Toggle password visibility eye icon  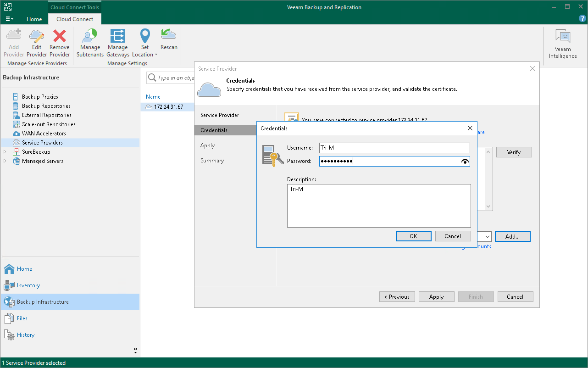465,161
